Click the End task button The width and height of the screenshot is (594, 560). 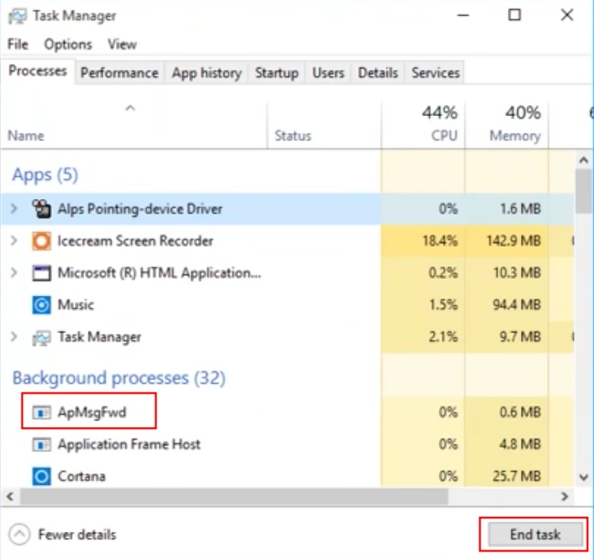coord(535,535)
